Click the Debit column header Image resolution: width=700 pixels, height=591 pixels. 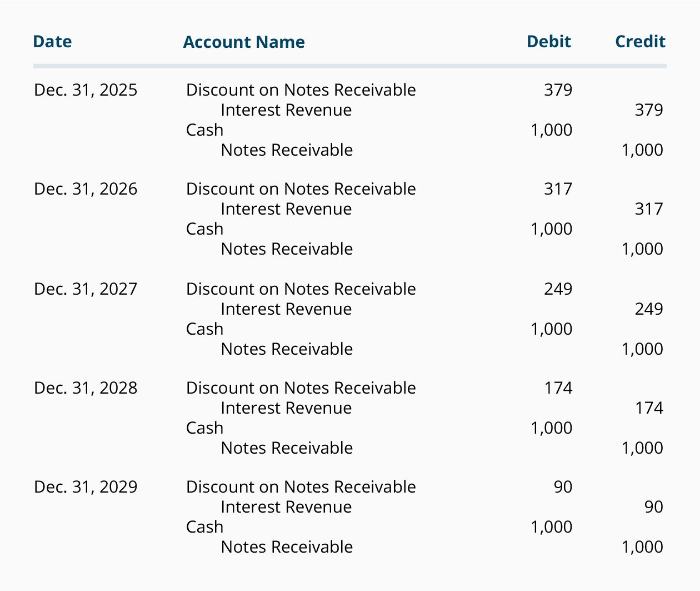coord(549,42)
